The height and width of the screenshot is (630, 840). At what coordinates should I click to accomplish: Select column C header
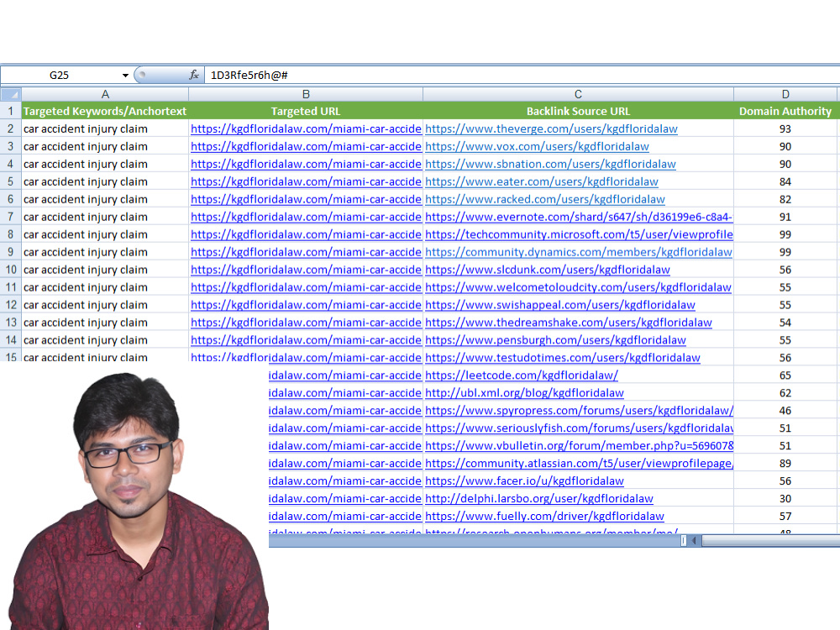pos(578,94)
